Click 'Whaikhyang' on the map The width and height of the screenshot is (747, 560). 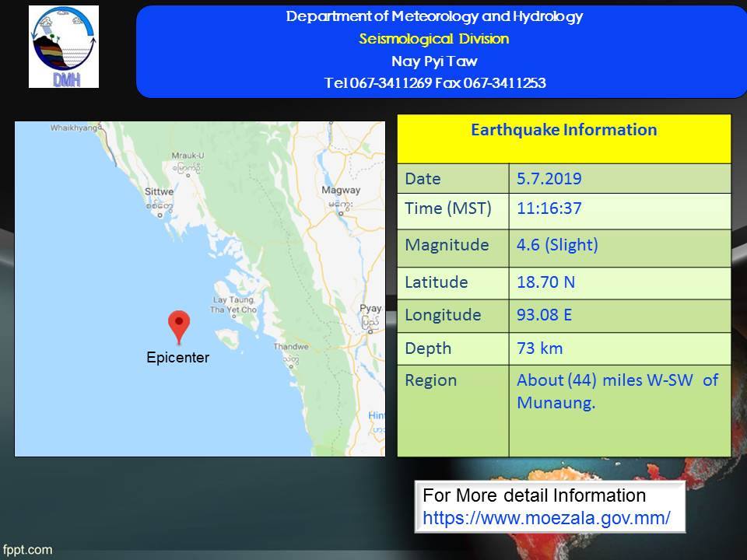click(76, 128)
